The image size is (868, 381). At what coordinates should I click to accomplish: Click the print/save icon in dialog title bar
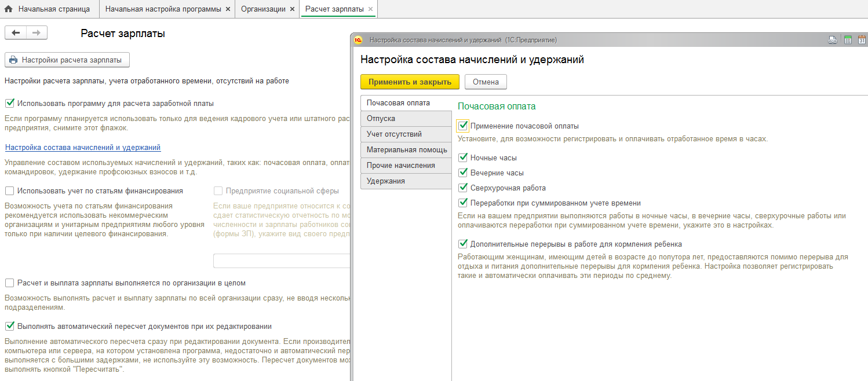point(833,40)
